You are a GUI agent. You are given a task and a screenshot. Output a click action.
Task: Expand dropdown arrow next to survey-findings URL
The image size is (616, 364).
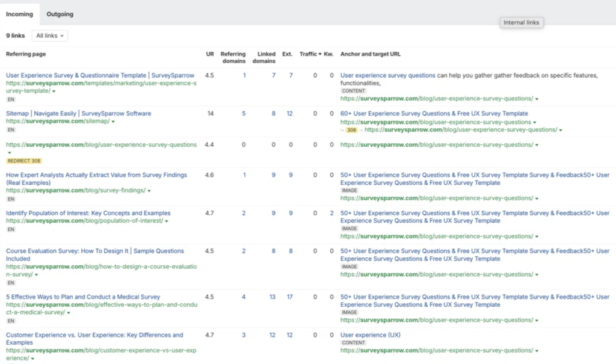149,191
